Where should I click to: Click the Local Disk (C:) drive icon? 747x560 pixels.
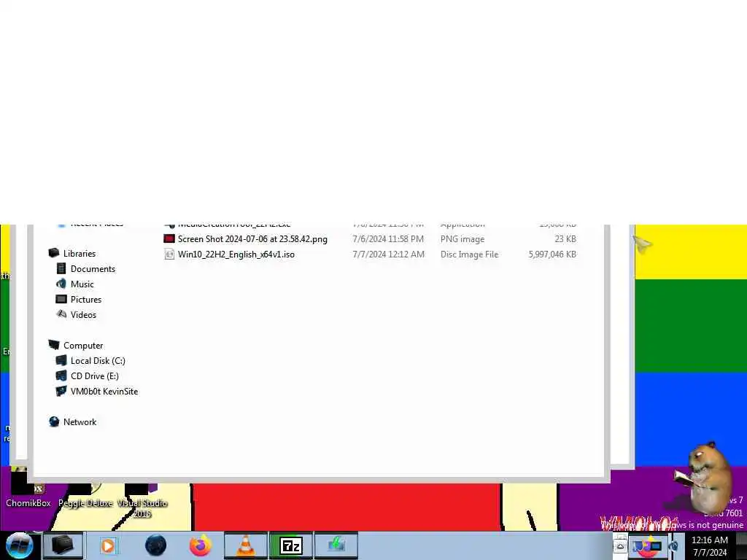(61, 360)
